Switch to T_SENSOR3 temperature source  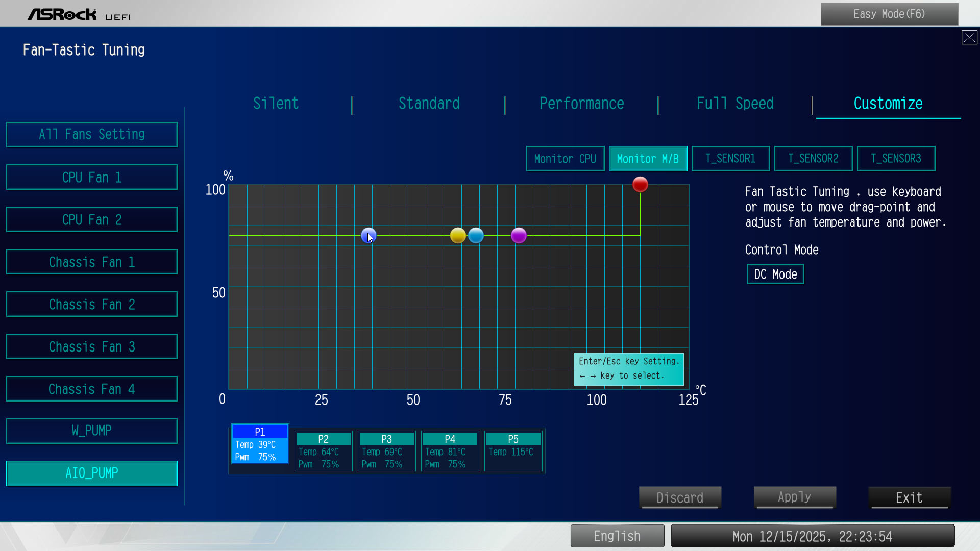pyautogui.click(x=896, y=159)
